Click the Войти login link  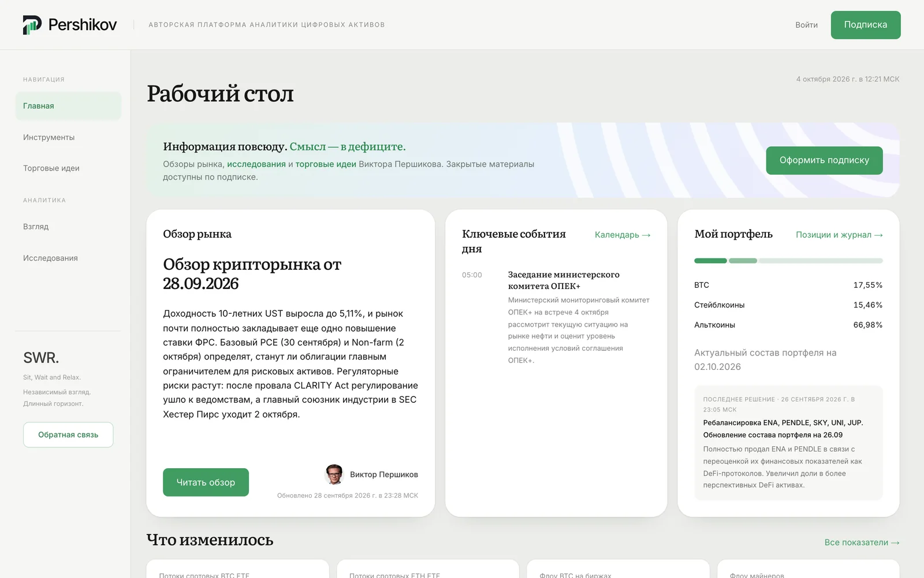click(x=806, y=25)
